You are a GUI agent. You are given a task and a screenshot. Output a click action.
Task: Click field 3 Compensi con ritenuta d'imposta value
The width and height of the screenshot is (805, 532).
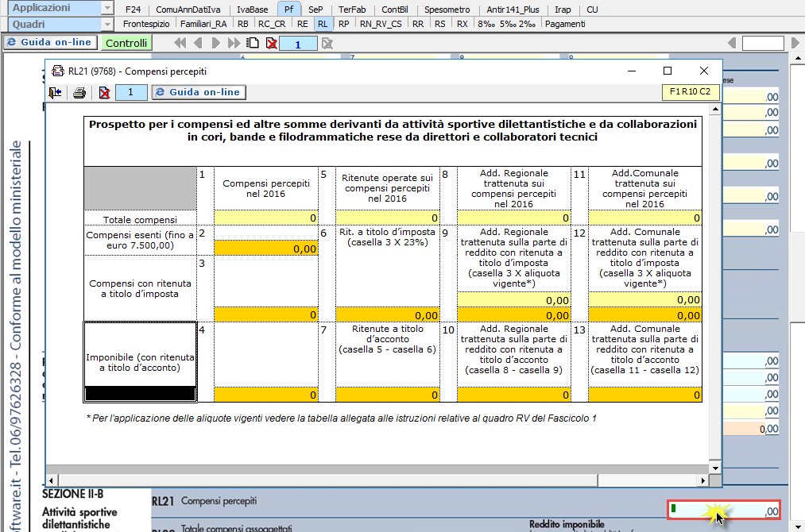pyautogui.click(x=266, y=314)
